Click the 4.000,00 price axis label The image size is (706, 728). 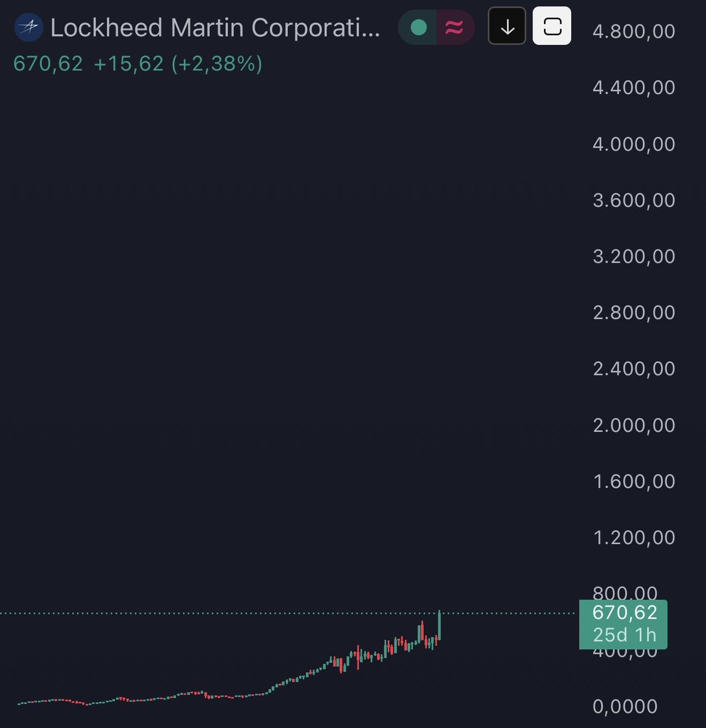click(x=634, y=144)
